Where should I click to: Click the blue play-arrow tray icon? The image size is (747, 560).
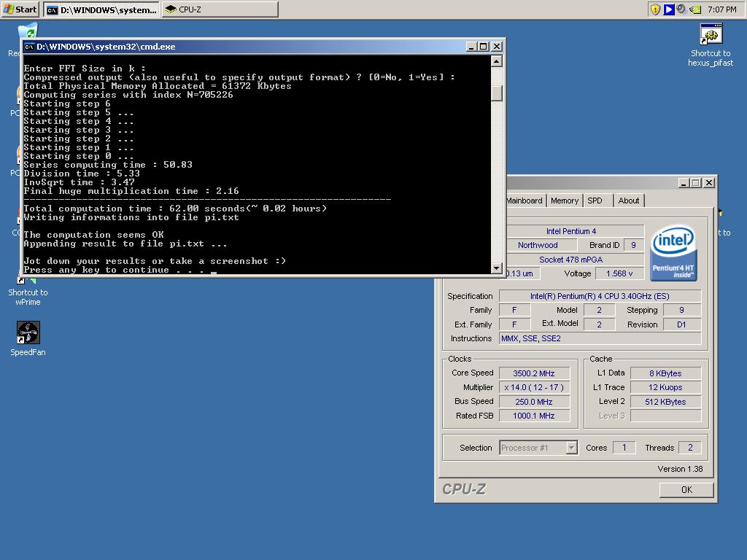669,9
